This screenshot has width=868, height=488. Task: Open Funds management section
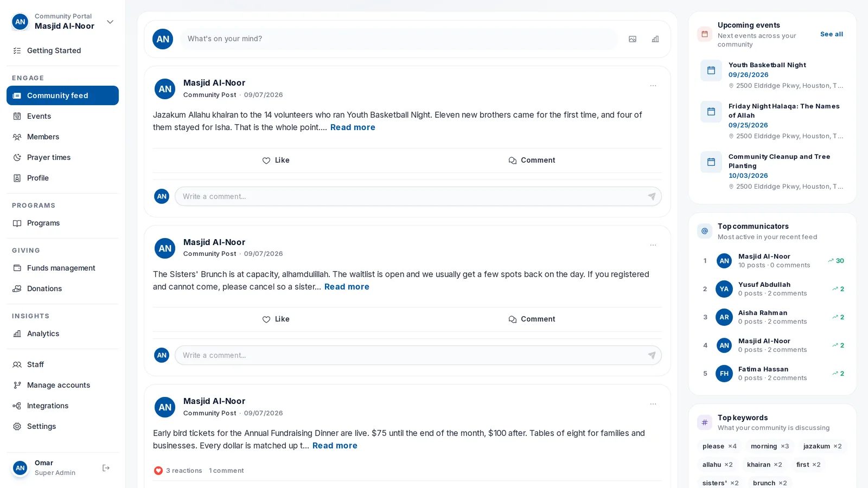(62, 268)
